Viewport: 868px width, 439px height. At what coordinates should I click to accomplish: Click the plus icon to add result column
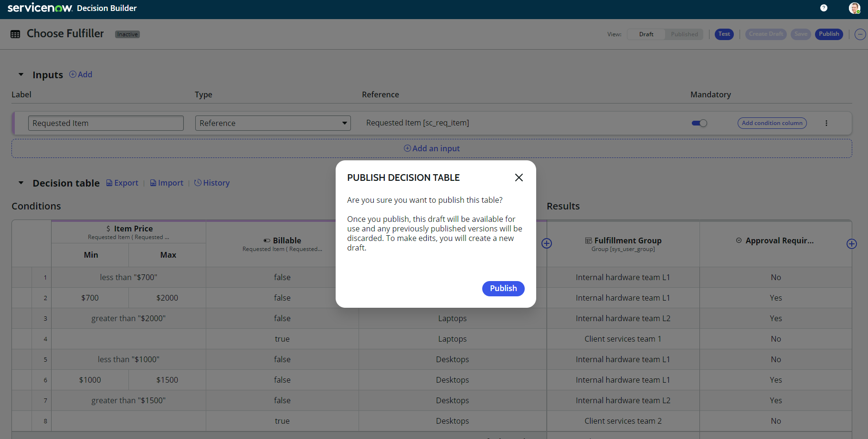click(851, 244)
